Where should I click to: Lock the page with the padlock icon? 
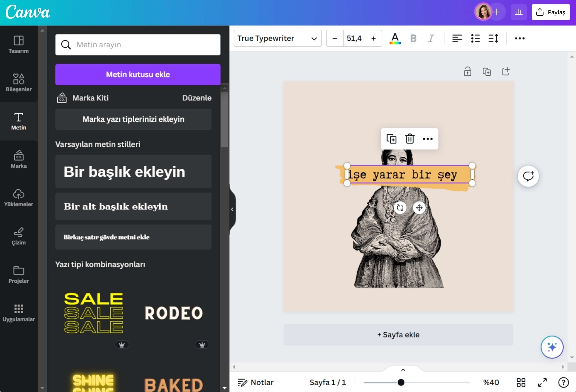pyautogui.click(x=468, y=71)
